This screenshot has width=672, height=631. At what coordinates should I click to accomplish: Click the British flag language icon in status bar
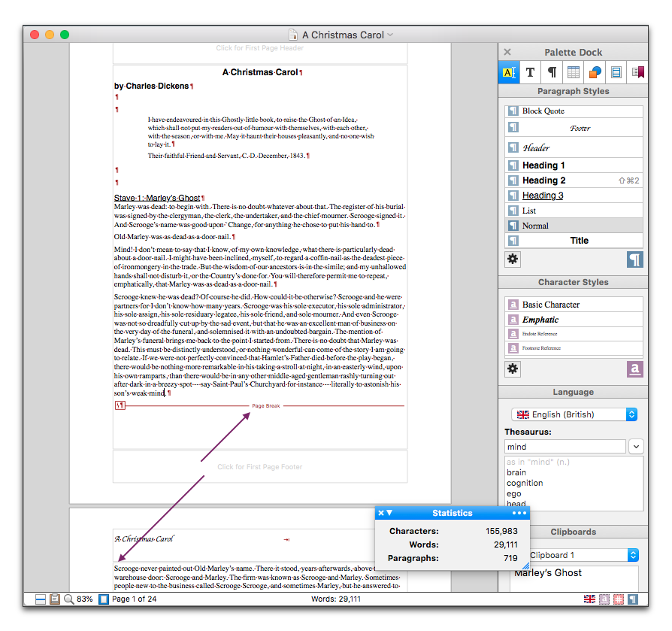pos(589,599)
